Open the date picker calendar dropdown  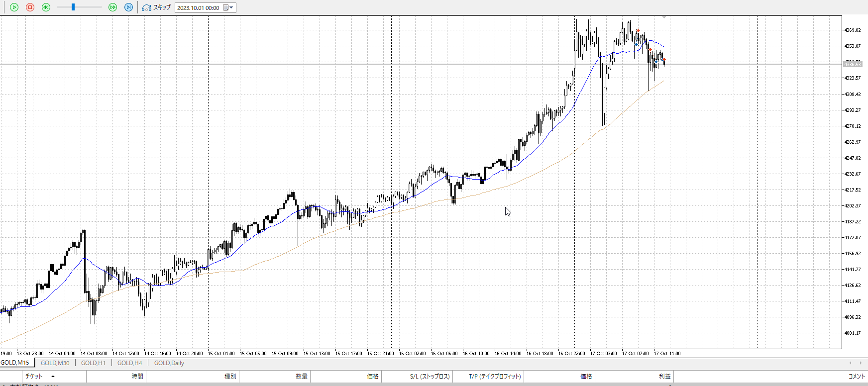(228, 8)
